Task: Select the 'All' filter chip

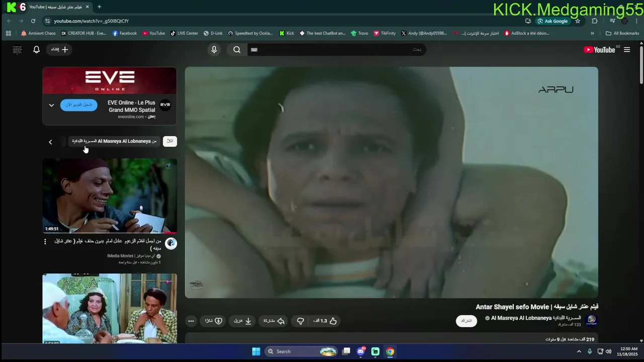Action: pos(170,141)
